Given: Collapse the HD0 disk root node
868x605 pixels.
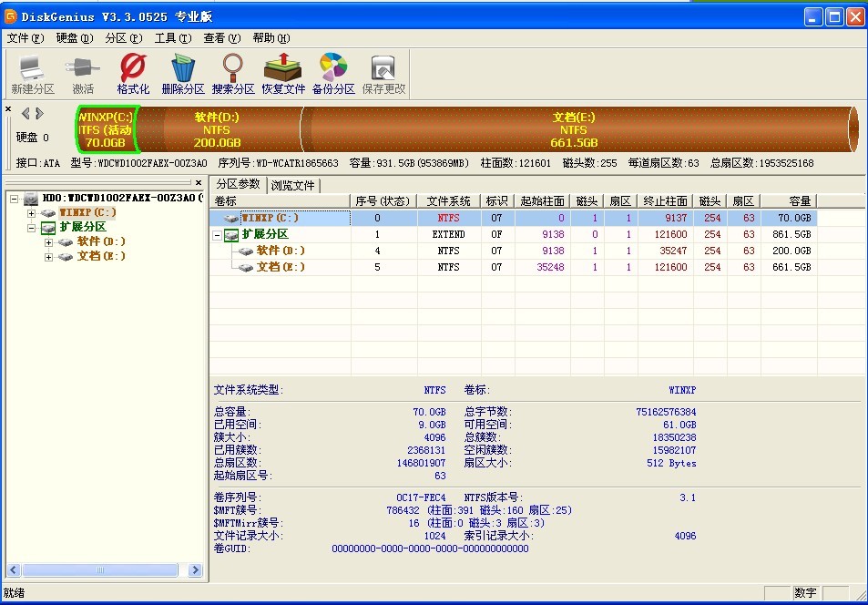Looking at the screenshot, I should click(15, 198).
